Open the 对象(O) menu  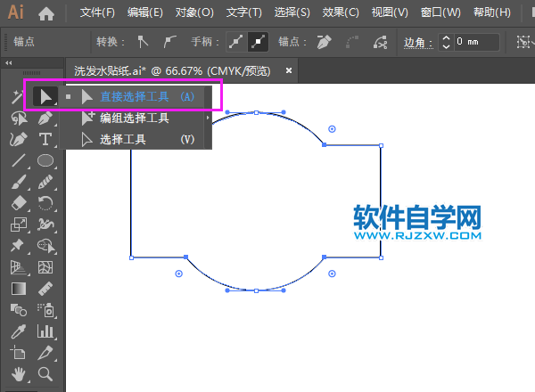[194, 12]
